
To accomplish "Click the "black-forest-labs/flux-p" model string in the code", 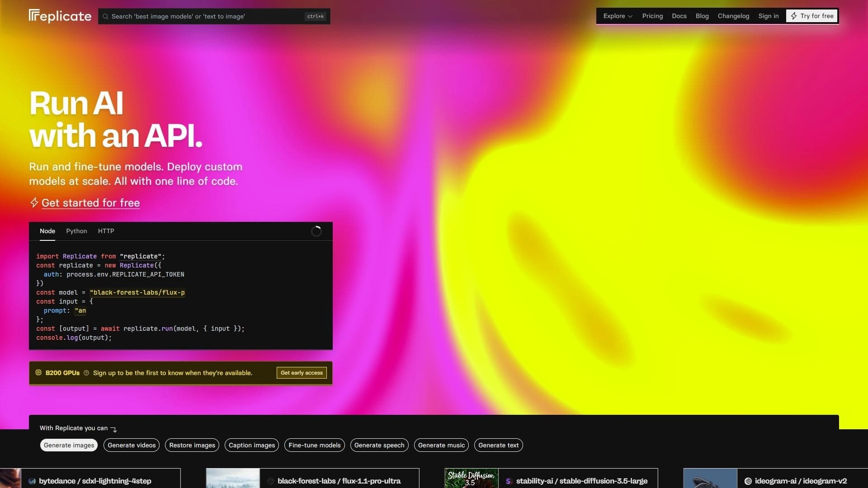I will click(x=137, y=292).
